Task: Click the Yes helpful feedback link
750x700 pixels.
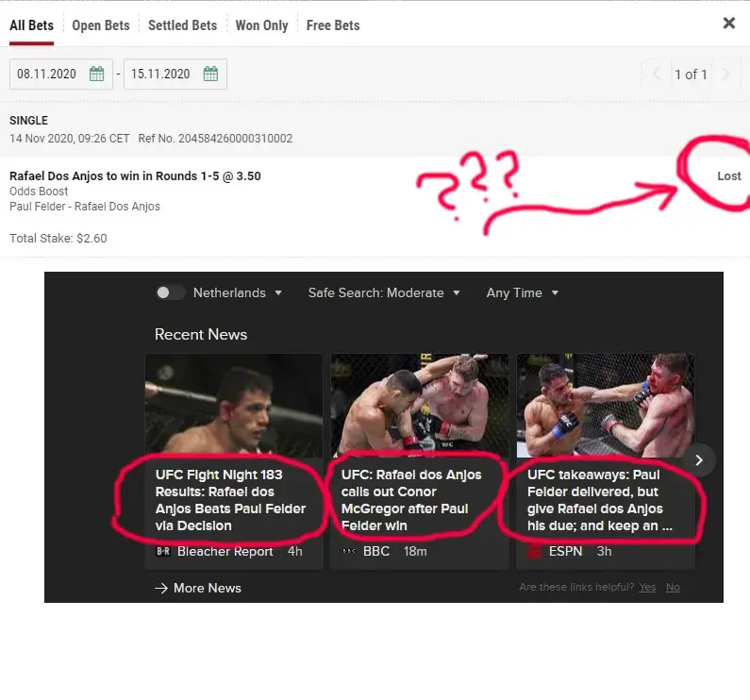Action: [x=647, y=587]
